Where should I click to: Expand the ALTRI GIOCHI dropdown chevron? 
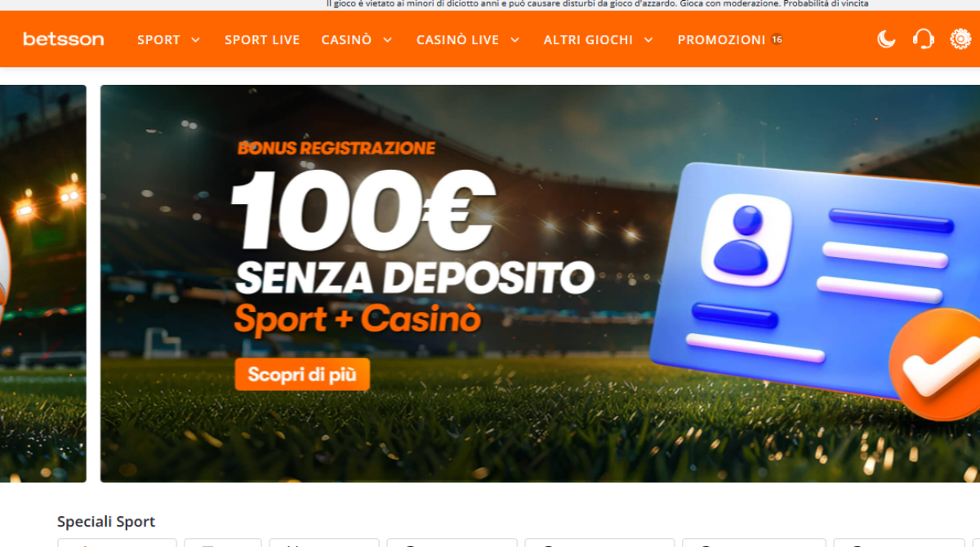[x=648, y=39]
